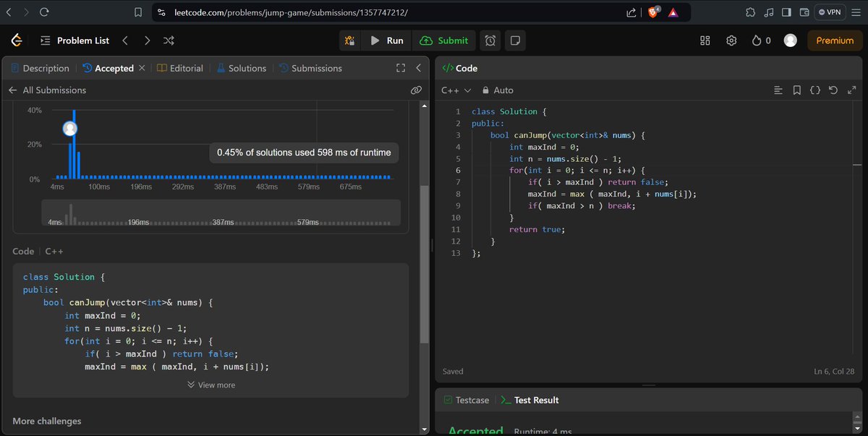Click the VPN button
Image resolution: width=868 pixels, height=436 pixels.
(x=830, y=12)
